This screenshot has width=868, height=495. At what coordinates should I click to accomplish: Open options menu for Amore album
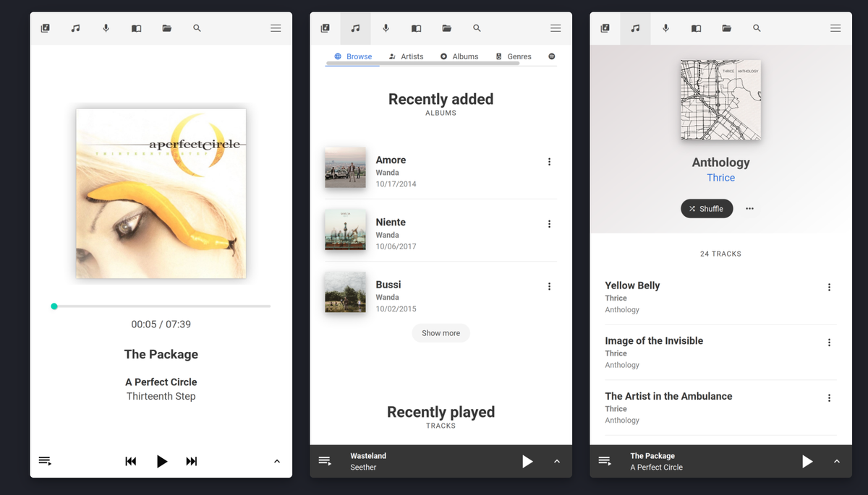click(x=549, y=162)
